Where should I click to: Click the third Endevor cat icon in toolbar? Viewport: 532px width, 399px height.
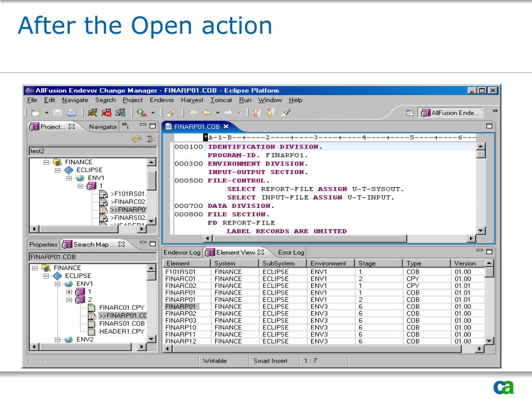point(121,113)
